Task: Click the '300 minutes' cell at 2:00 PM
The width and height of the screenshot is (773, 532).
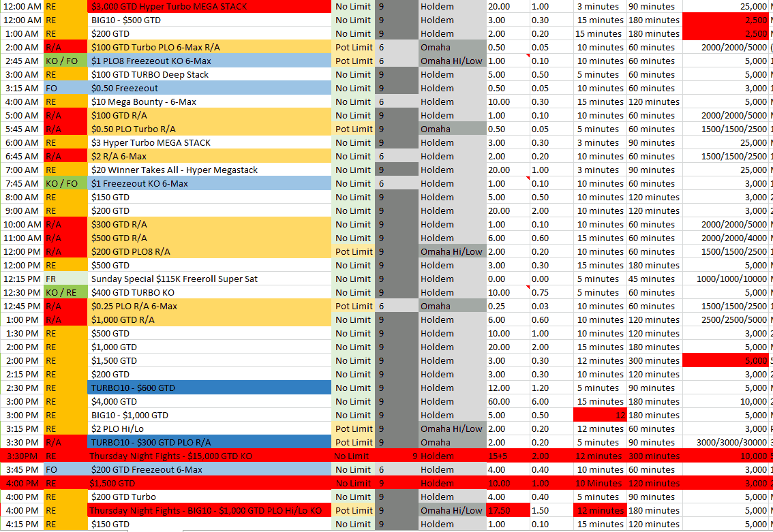Action: pyautogui.click(x=654, y=360)
